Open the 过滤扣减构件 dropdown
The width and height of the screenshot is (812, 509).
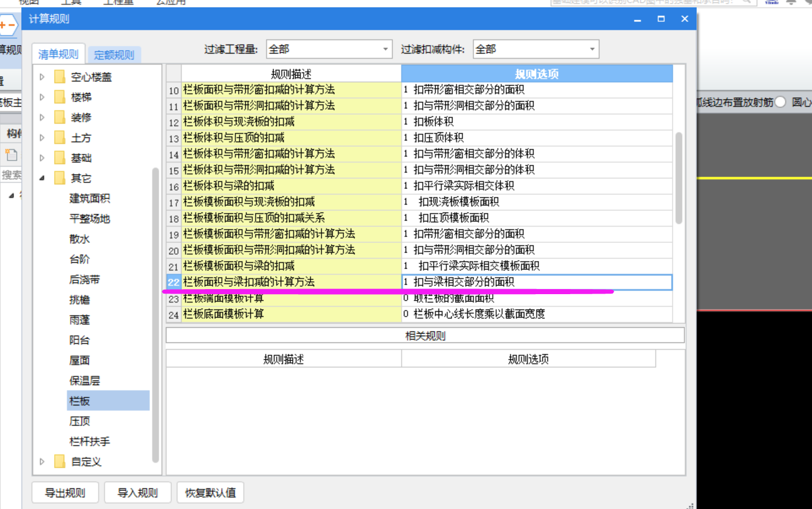click(536, 49)
